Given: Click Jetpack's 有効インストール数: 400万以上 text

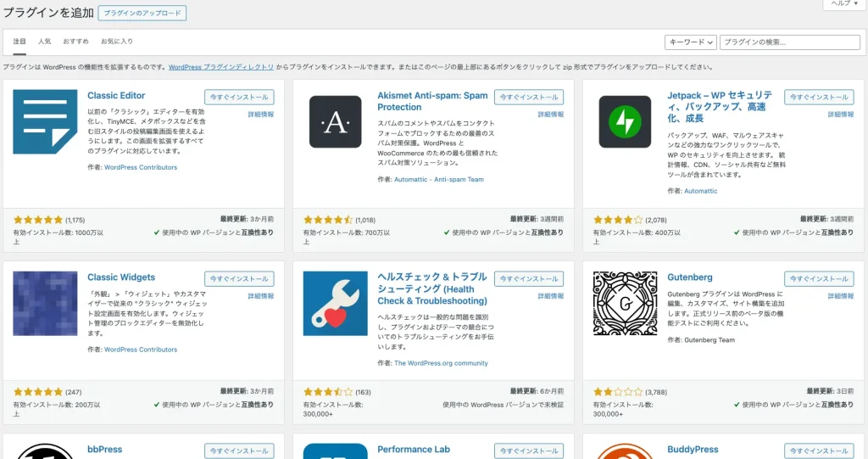Looking at the screenshot, I should [637, 238].
